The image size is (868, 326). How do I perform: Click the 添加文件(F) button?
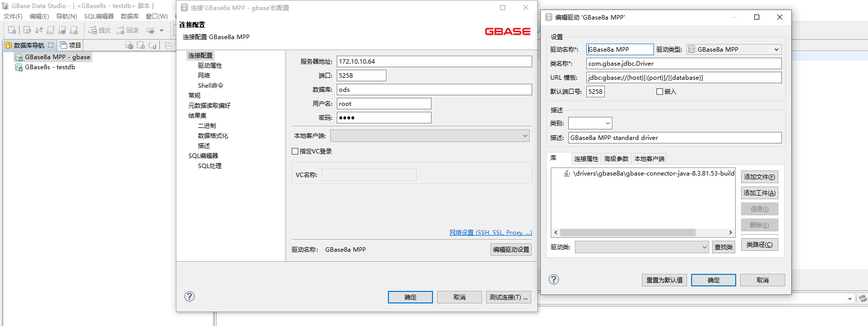[x=760, y=177]
